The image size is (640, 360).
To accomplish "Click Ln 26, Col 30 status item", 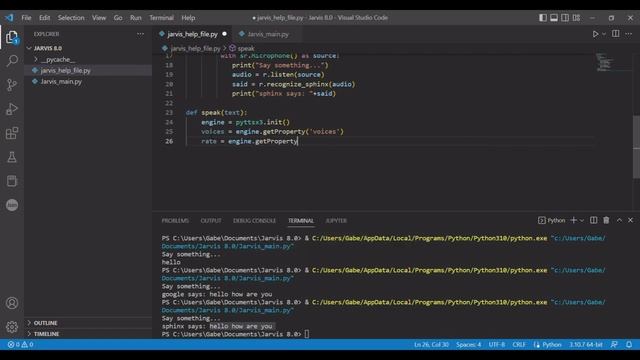I will click(x=431, y=344).
